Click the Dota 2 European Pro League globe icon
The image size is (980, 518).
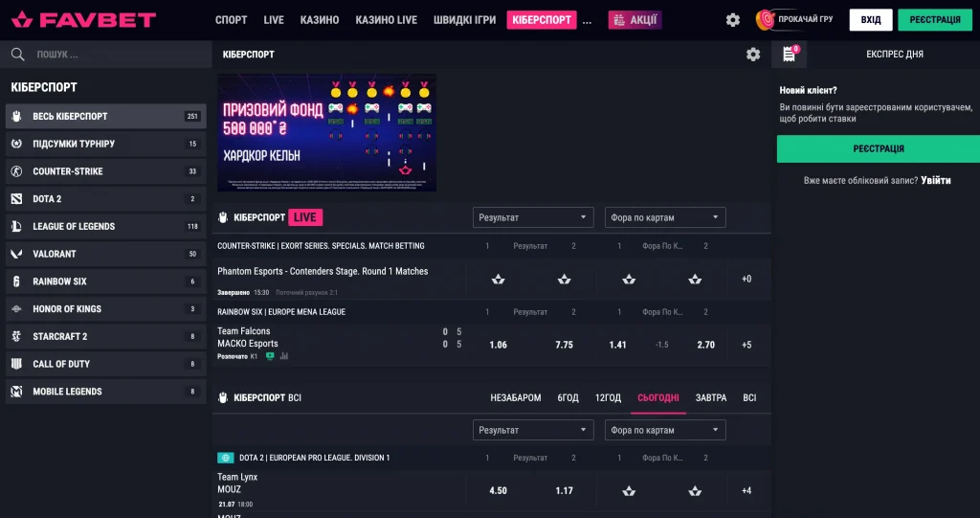click(226, 458)
